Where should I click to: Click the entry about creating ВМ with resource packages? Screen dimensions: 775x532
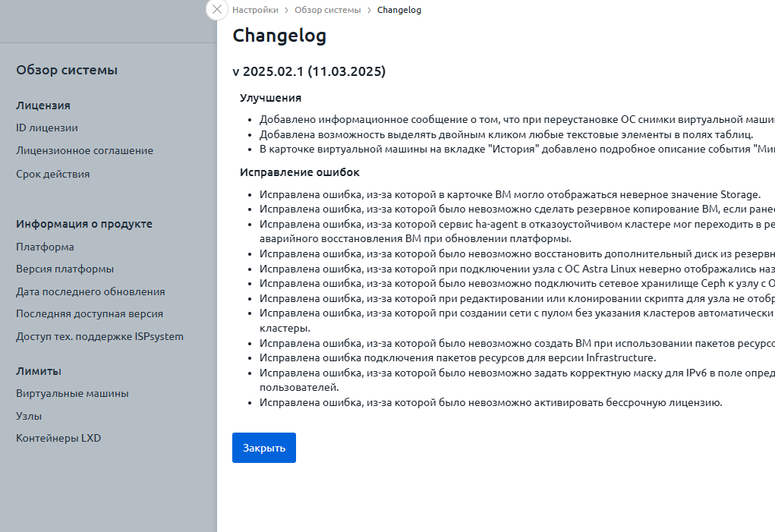point(517,343)
